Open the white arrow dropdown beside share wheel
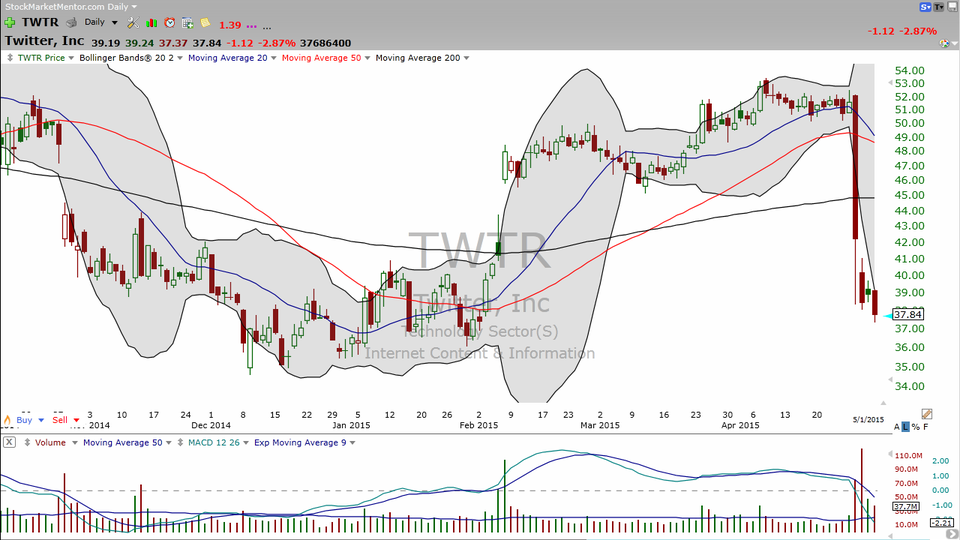This screenshot has width=960, height=540. click(x=953, y=44)
